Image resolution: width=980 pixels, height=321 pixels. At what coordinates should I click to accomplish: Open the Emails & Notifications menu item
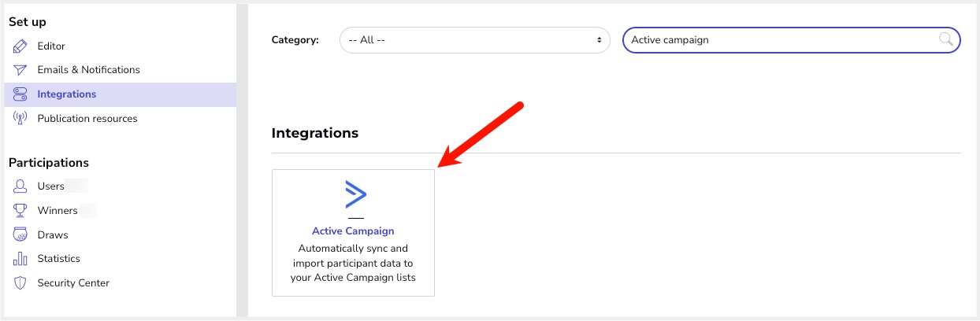88,70
